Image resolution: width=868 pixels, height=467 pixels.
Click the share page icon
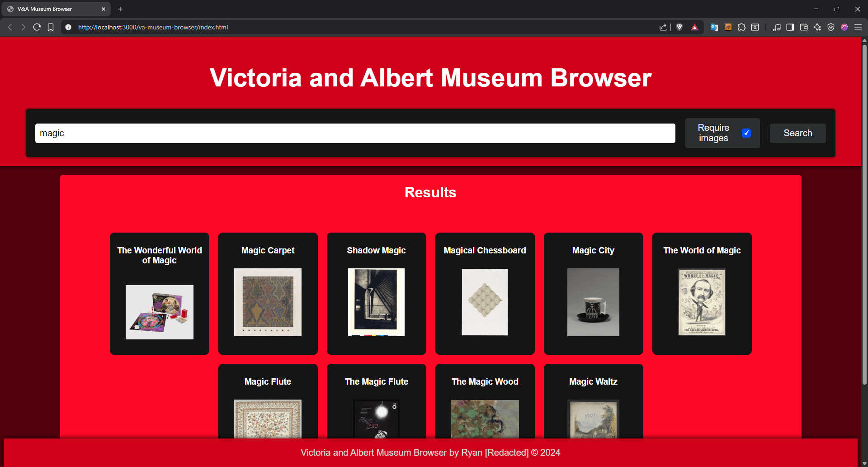click(663, 27)
